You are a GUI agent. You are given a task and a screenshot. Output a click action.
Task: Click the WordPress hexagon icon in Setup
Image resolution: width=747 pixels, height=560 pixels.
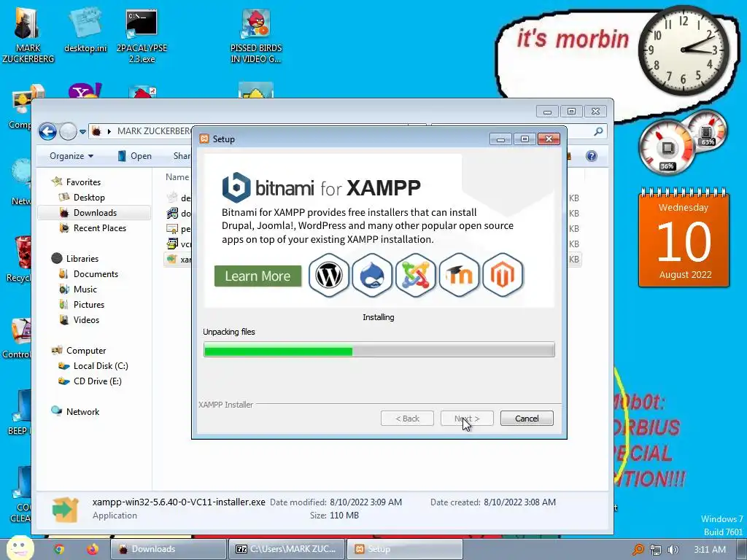coord(329,275)
